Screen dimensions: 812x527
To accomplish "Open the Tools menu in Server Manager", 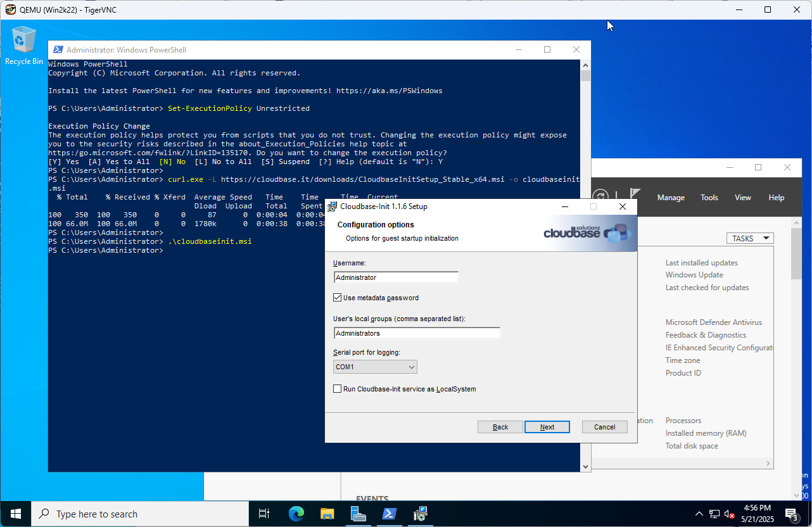I will (709, 198).
